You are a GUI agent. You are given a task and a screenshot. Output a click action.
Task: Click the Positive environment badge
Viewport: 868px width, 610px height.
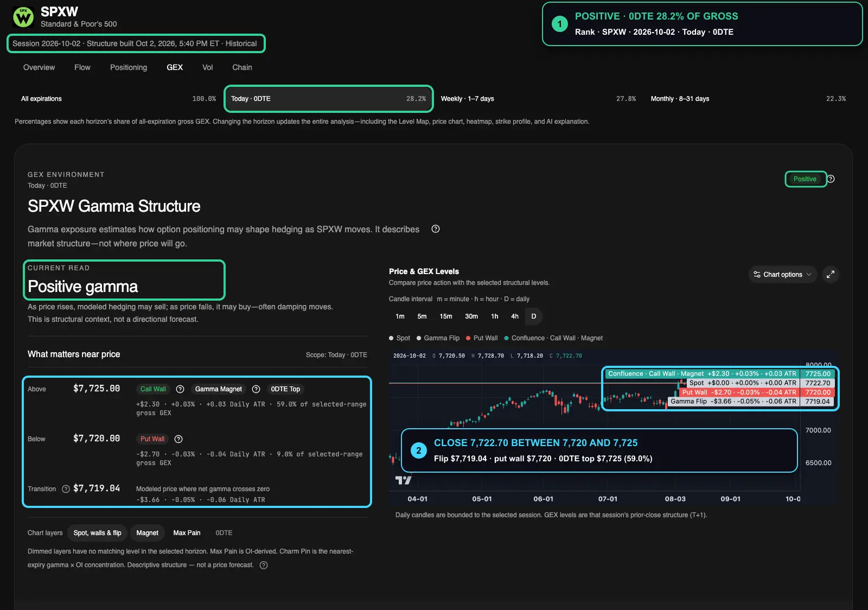click(x=805, y=179)
